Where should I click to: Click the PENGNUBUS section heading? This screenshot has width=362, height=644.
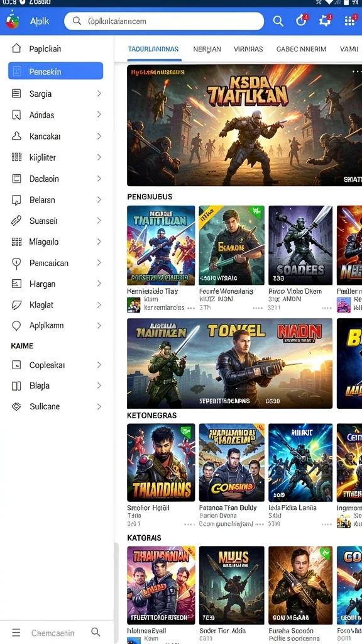(150, 197)
